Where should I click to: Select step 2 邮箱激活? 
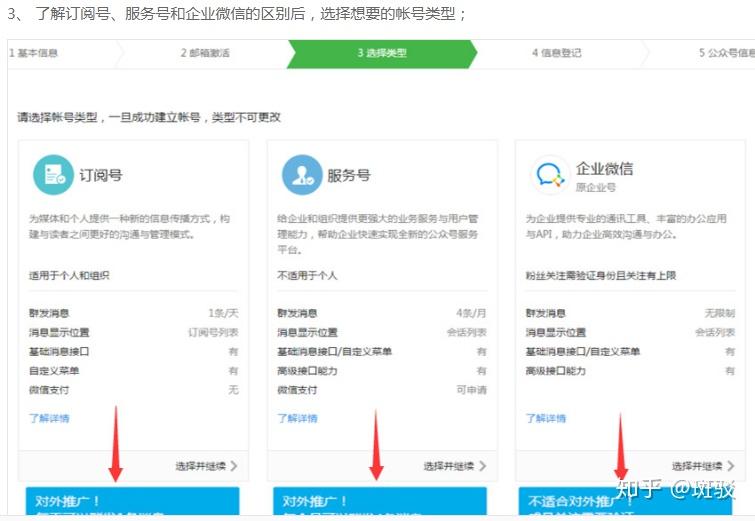tap(205, 53)
